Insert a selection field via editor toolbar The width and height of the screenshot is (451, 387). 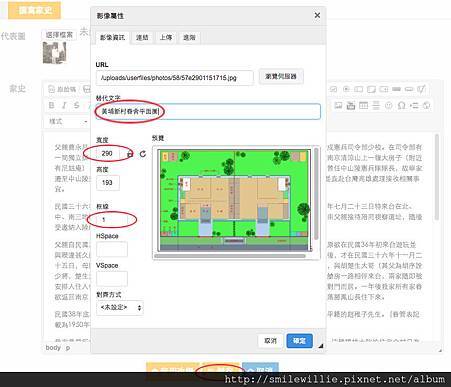point(384,89)
